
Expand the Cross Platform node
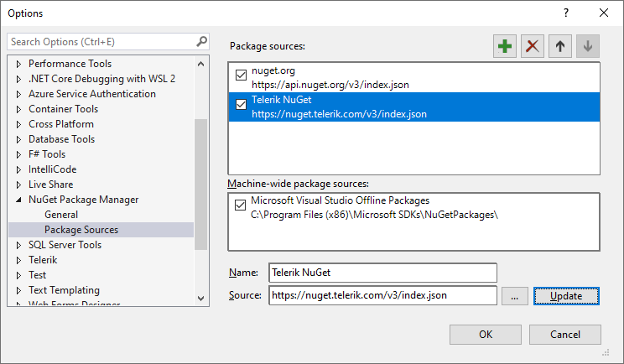click(18, 124)
